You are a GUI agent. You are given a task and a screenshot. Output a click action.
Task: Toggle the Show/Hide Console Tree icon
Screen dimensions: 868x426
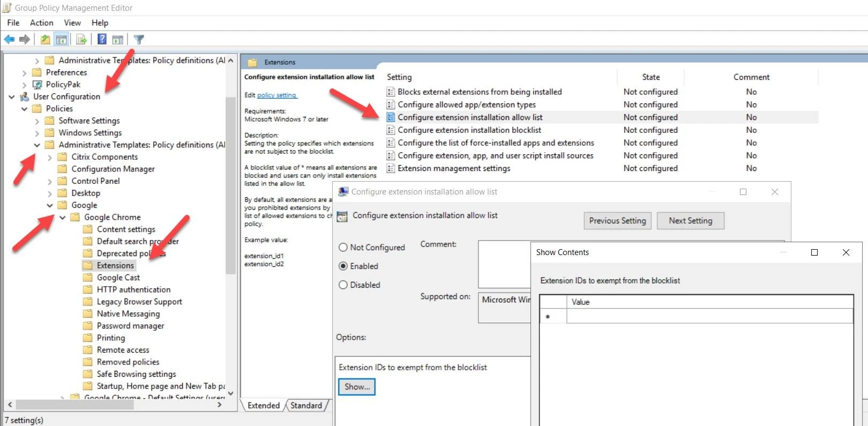pyautogui.click(x=62, y=39)
